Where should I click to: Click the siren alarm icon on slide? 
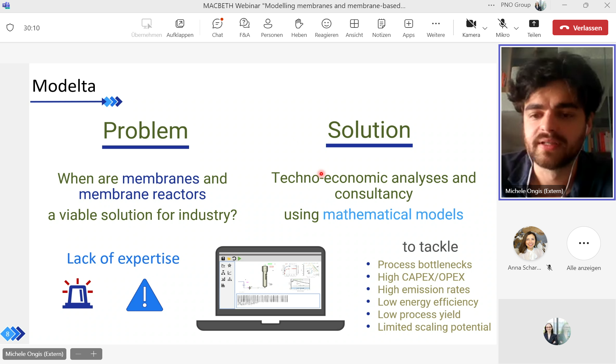point(78,293)
